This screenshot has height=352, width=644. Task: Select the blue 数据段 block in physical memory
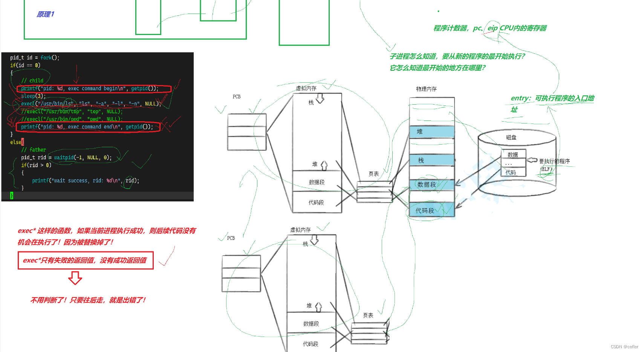432,184
